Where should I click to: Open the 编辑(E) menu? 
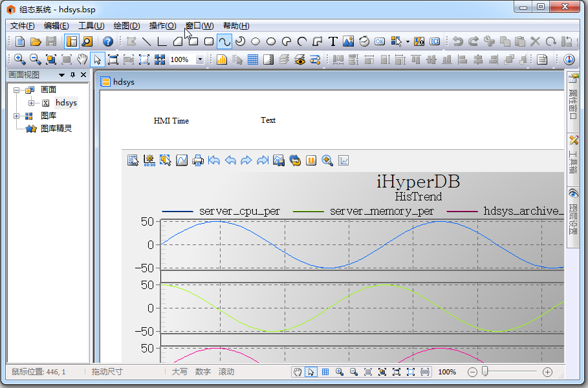tap(56, 25)
